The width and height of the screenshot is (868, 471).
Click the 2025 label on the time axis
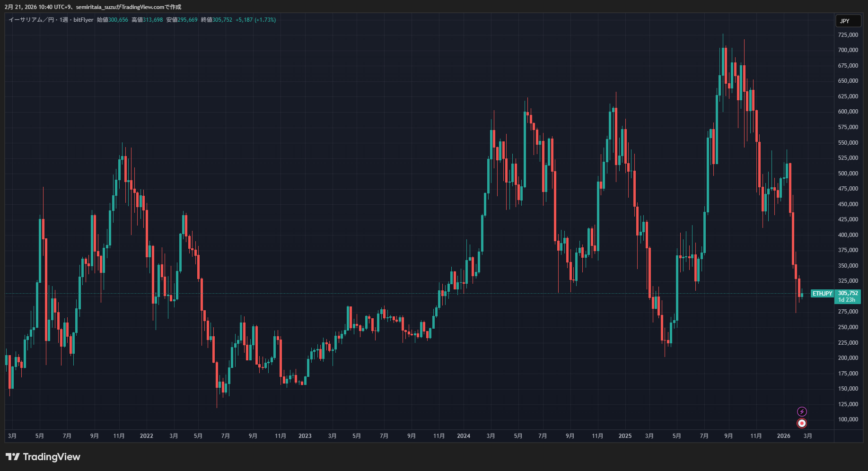(625, 436)
